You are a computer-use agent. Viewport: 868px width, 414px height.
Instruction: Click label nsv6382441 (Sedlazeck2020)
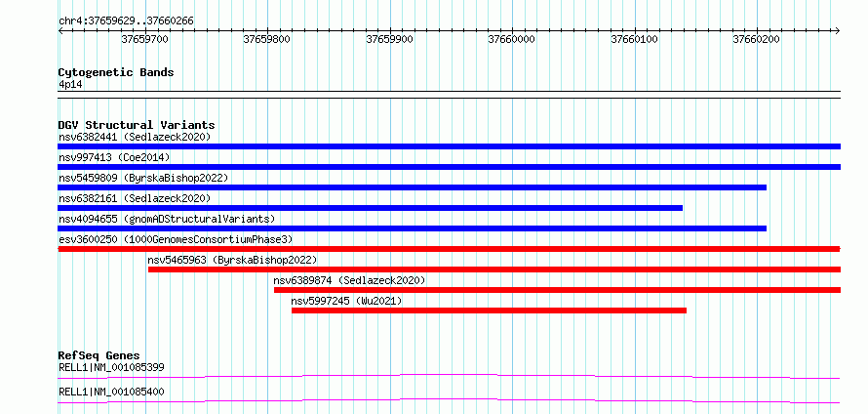[135, 137]
